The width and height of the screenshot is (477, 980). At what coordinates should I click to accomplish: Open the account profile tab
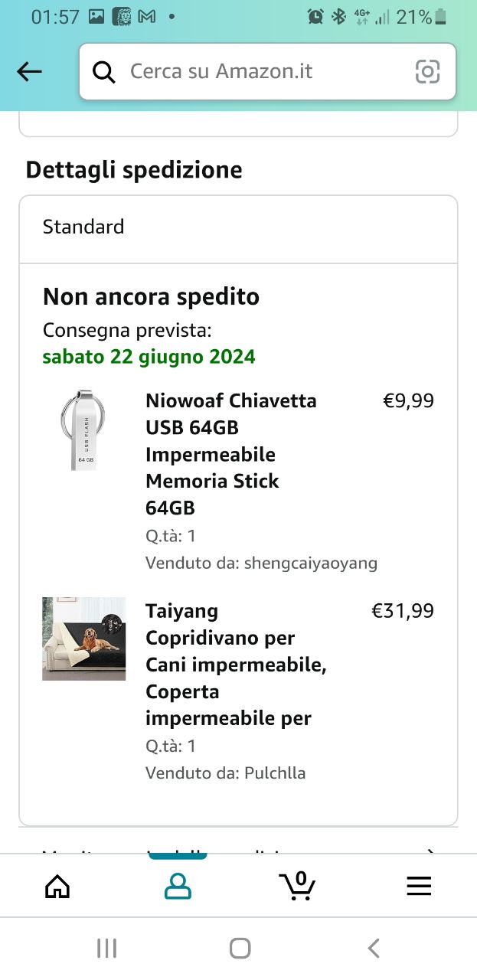click(x=178, y=887)
